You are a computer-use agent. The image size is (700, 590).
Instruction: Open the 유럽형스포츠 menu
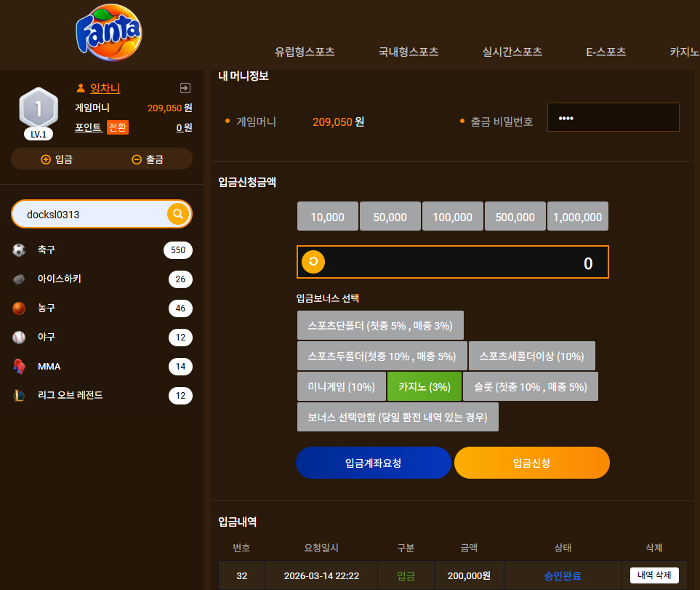coord(305,52)
